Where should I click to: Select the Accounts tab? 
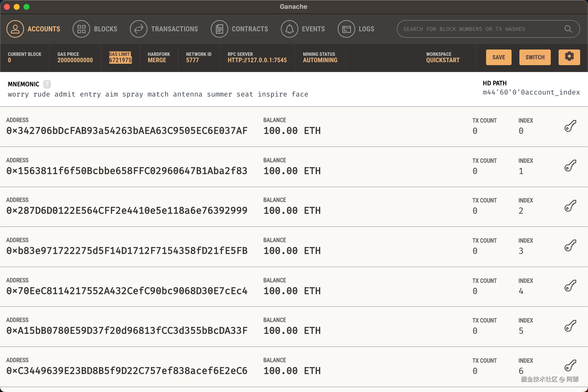[33, 29]
